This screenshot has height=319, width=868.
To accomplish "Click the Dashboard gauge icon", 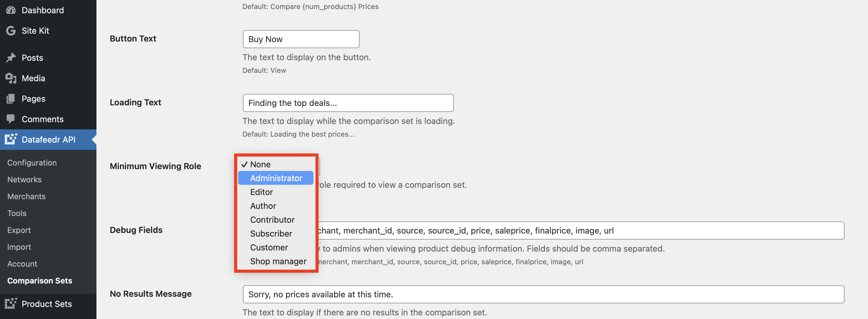I will tap(11, 10).
